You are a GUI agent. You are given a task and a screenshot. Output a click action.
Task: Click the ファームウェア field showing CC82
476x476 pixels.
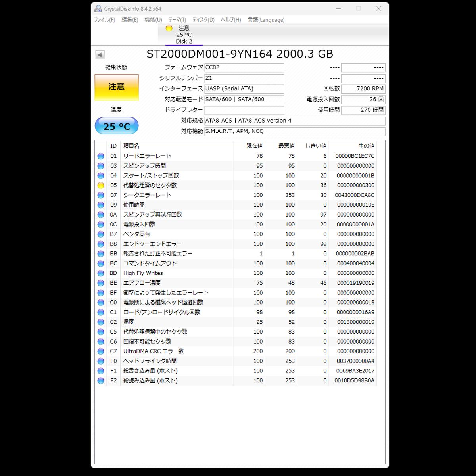244,68
